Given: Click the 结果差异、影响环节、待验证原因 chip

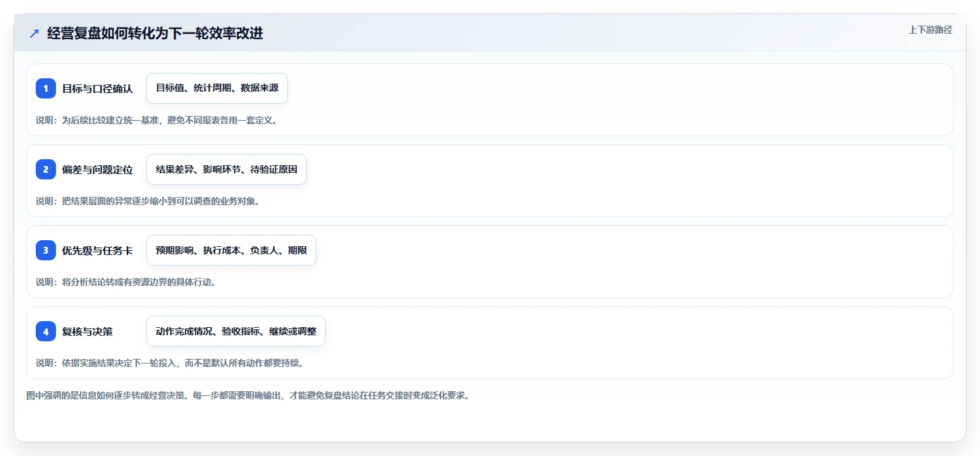Looking at the screenshot, I should (x=227, y=169).
